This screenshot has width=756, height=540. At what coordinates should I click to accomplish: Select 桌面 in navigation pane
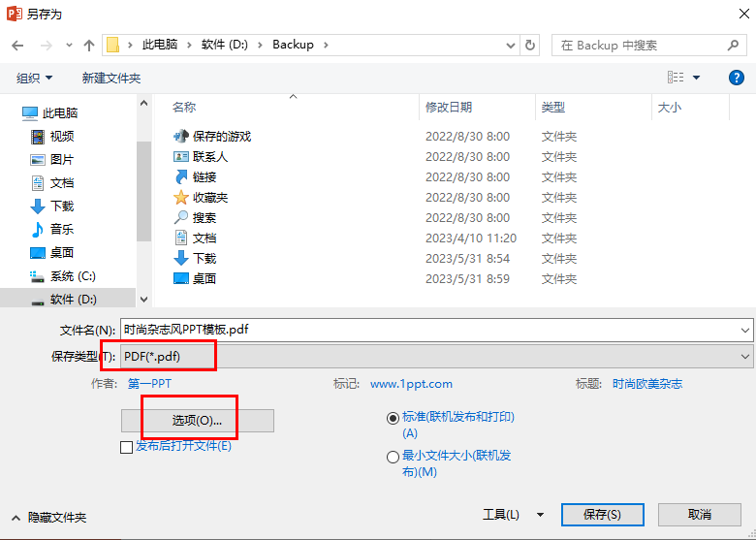click(x=52, y=253)
